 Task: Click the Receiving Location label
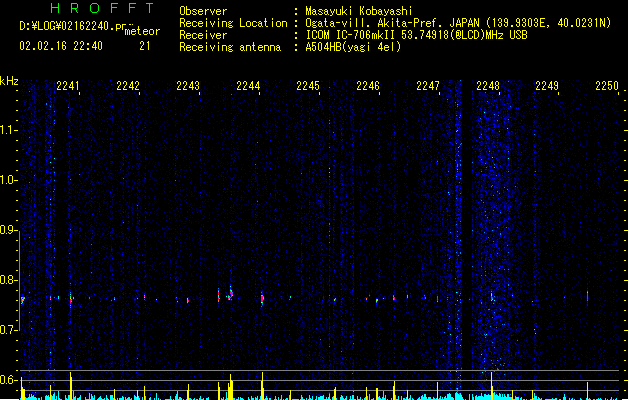pos(233,23)
